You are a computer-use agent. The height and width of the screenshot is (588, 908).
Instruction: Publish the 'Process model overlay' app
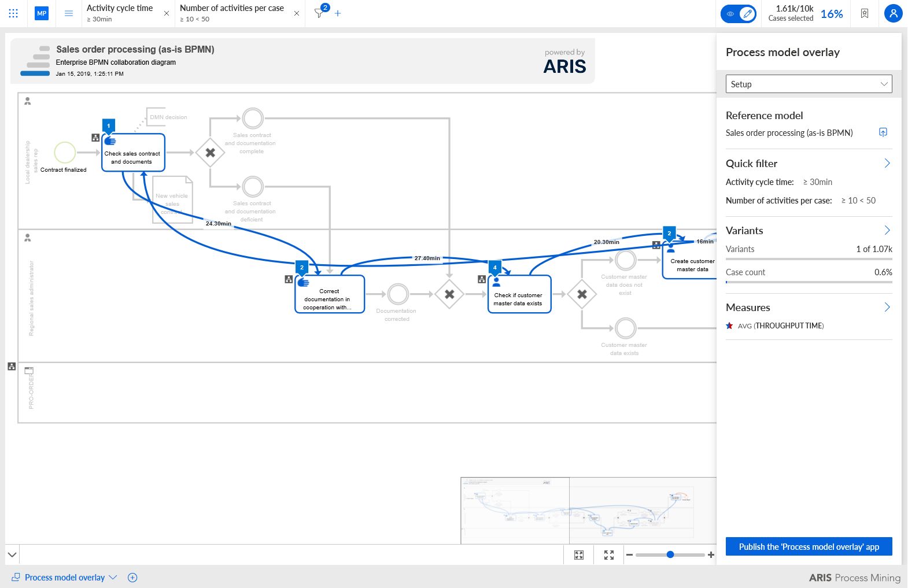pyautogui.click(x=809, y=546)
